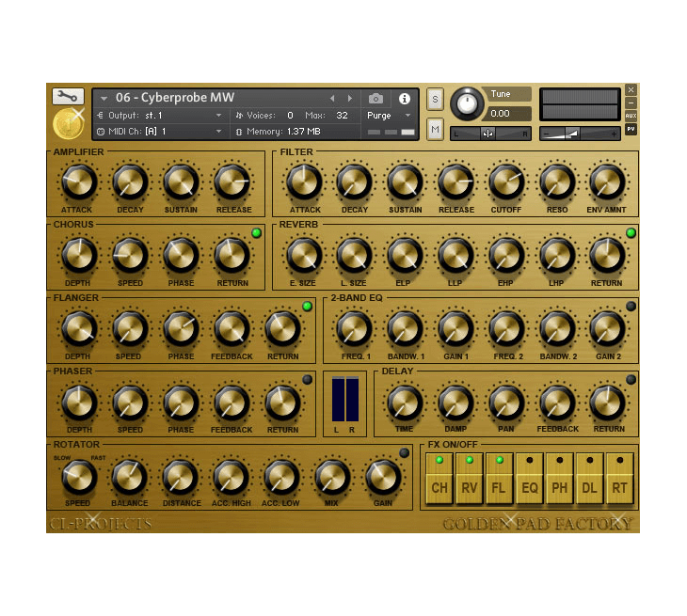Go to the previous preset arrow
This screenshot has width=687, height=616.
pyautogui.click(x=332, y=99)
